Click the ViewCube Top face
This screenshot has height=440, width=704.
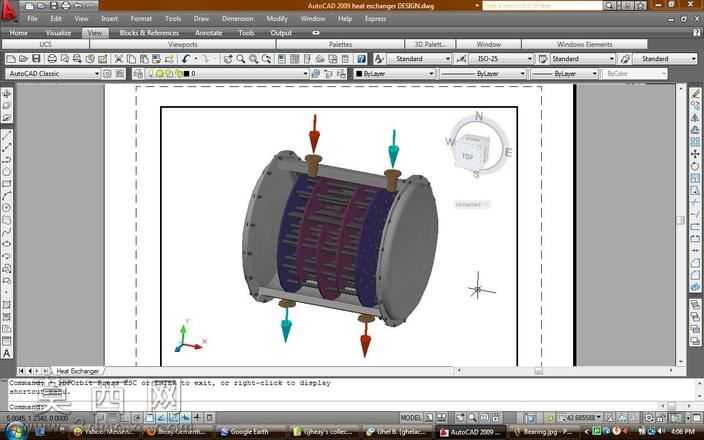pos(467,156)
